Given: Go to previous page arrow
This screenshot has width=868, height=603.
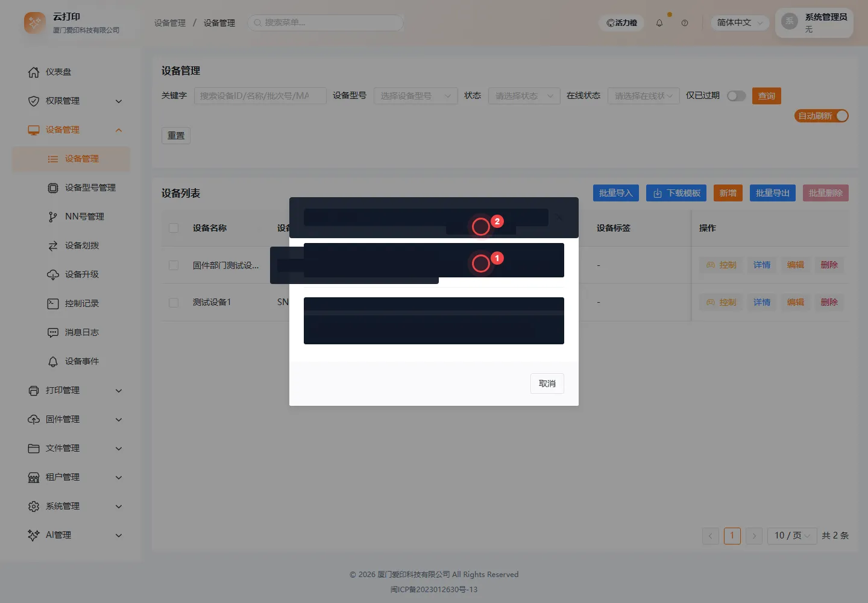Looking at the screenshot, I should 711,535.
